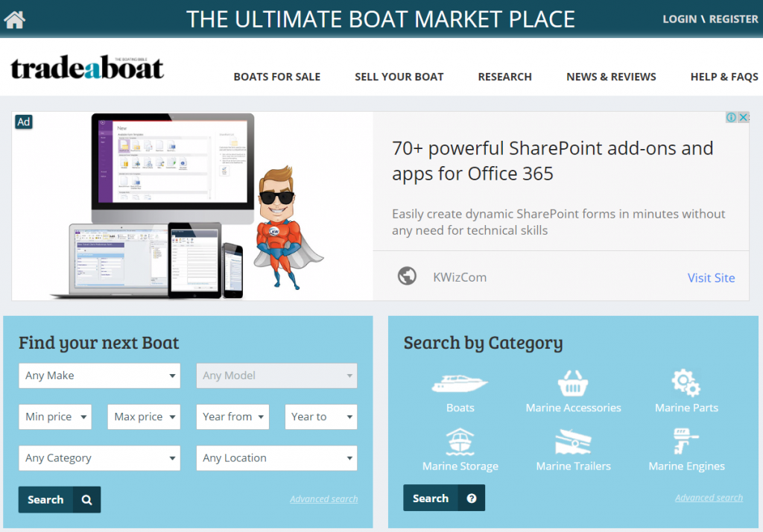Click the ad's device mockup image

point(152,206)
